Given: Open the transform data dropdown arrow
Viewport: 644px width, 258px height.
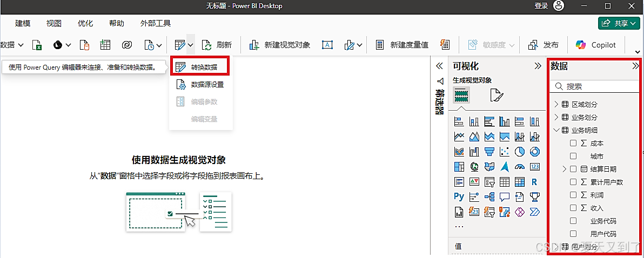Looking at the screenshot, I should [191, 45].
